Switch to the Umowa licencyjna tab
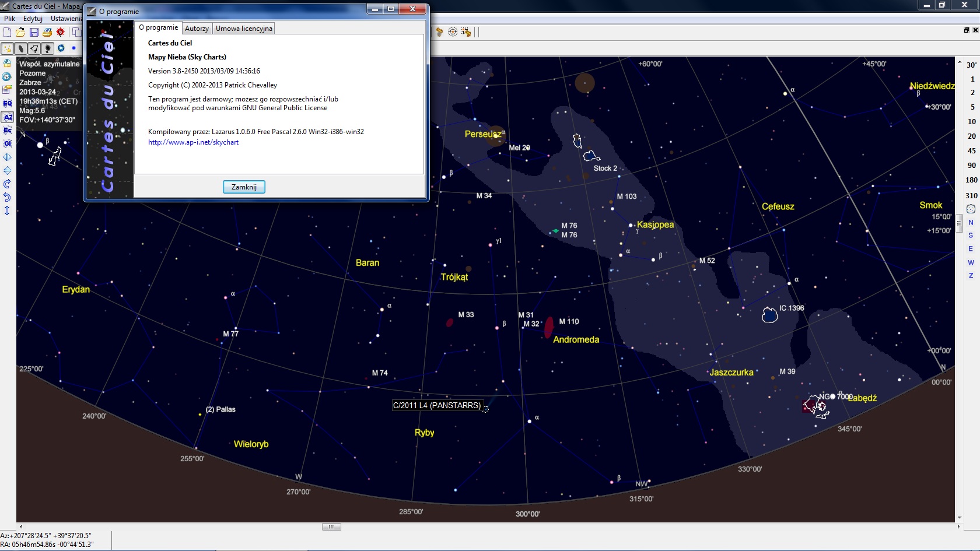 click(x=244, y=29)
